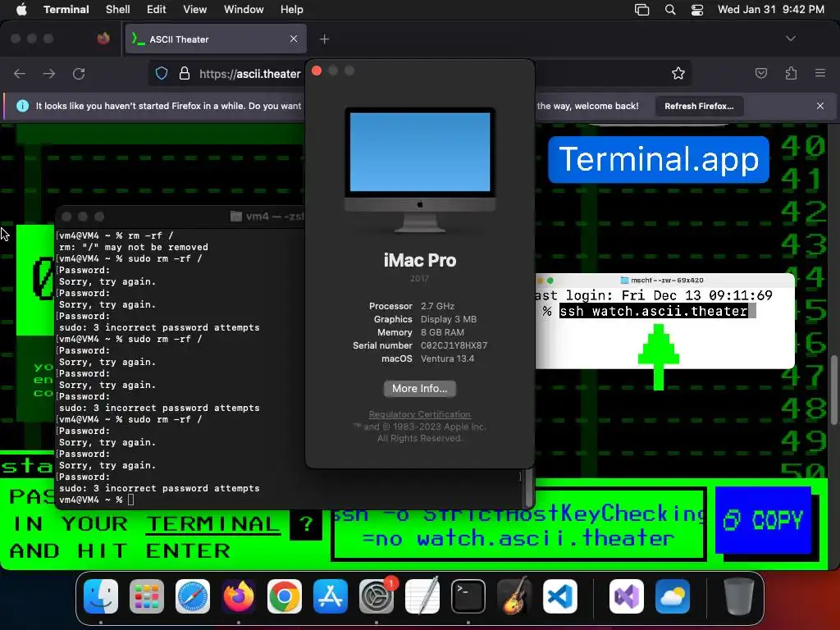
Task: Click the 'Ventura 13.4' macOS version text
Action: coord(447,359)
